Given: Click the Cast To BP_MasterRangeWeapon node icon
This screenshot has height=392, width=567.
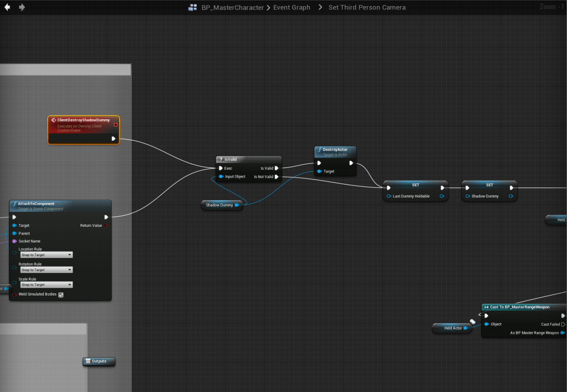Looking at the screenshot, I should click(x=486, y=307).
